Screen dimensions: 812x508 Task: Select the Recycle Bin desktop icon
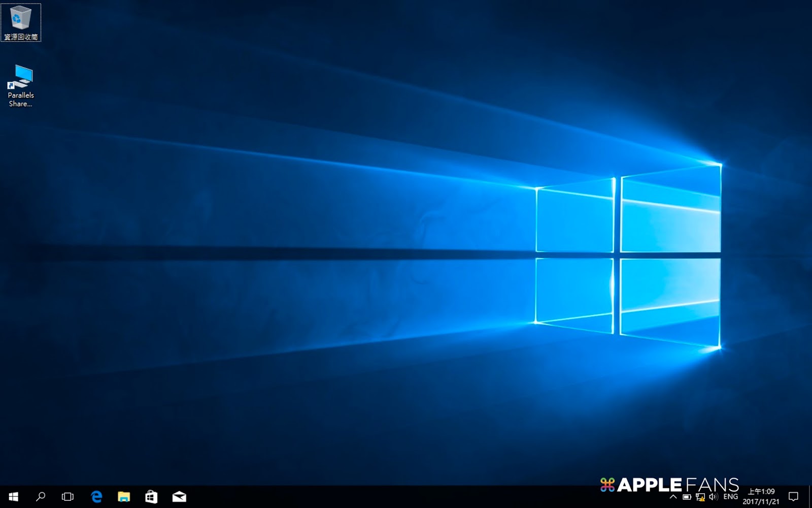pyautogui.click(x=21, y=23)
